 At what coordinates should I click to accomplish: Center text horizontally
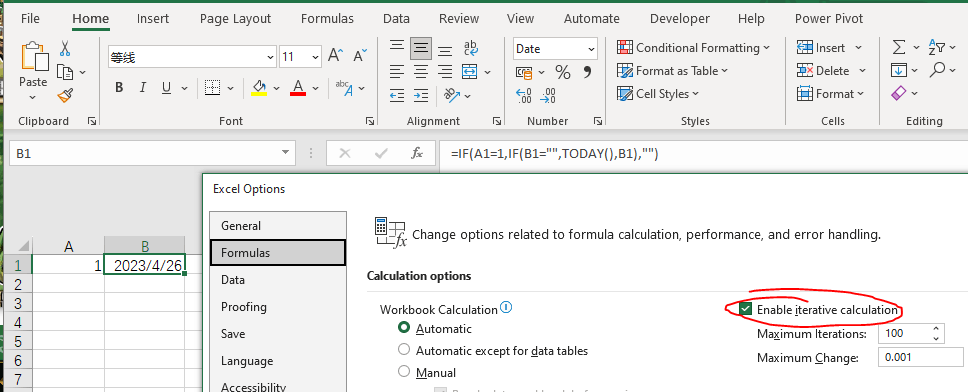[x=421, y=72]
